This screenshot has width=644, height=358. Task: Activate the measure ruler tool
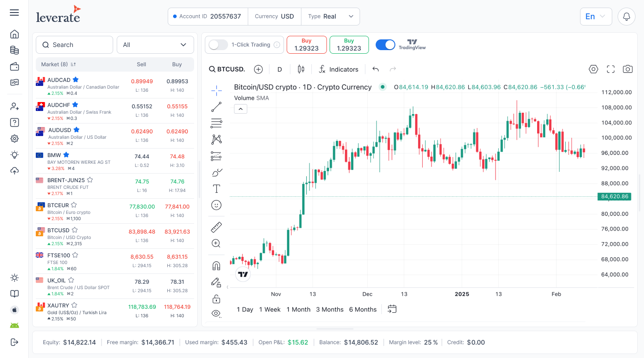(x=216, y=227)
